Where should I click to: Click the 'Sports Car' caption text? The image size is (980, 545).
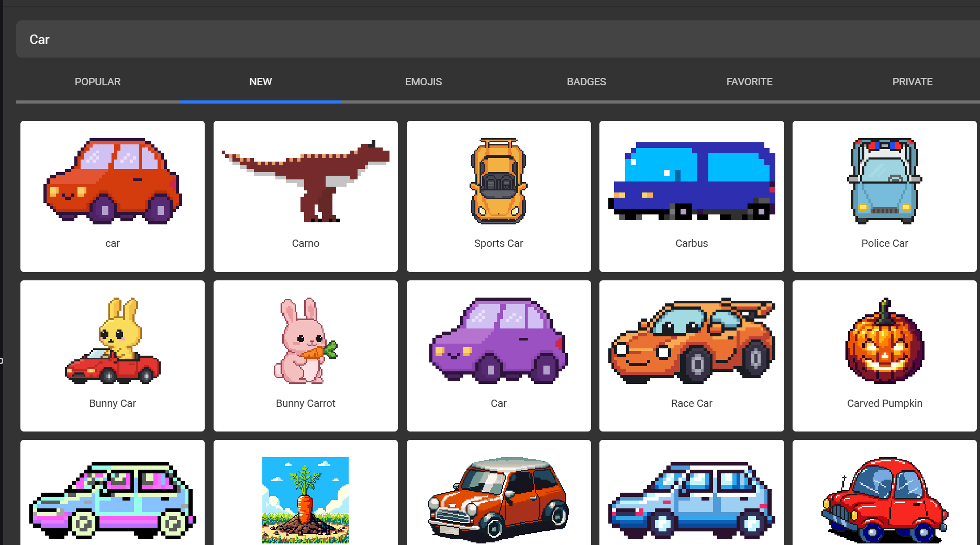[x=499, y=243]
